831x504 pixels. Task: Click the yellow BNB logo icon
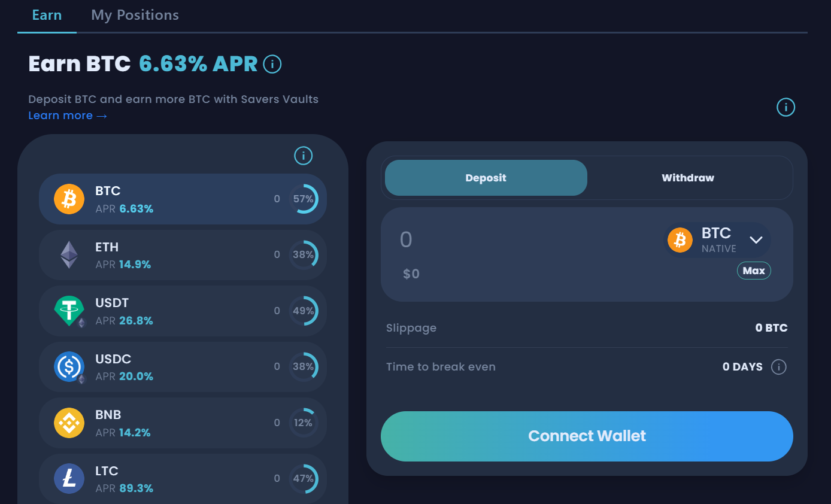coord(69,423)
